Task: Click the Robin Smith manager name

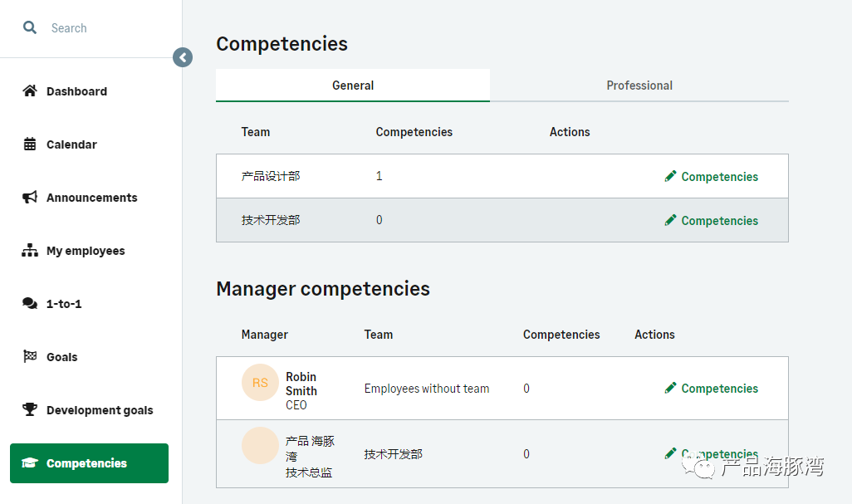Action: tap(301, 384)
